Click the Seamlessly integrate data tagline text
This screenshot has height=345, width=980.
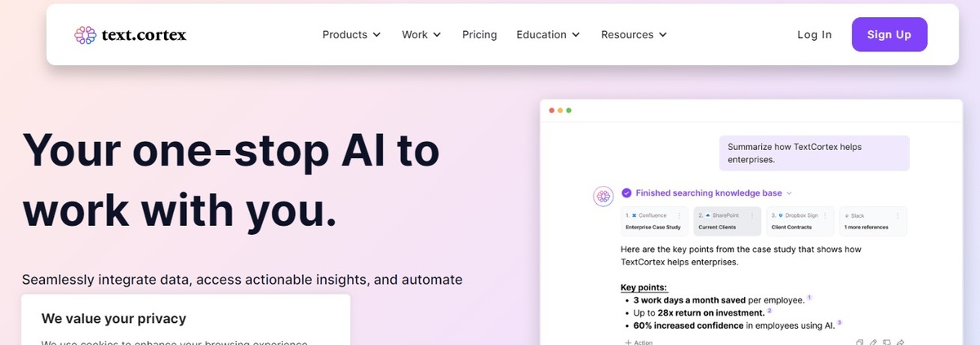[242, 280]
